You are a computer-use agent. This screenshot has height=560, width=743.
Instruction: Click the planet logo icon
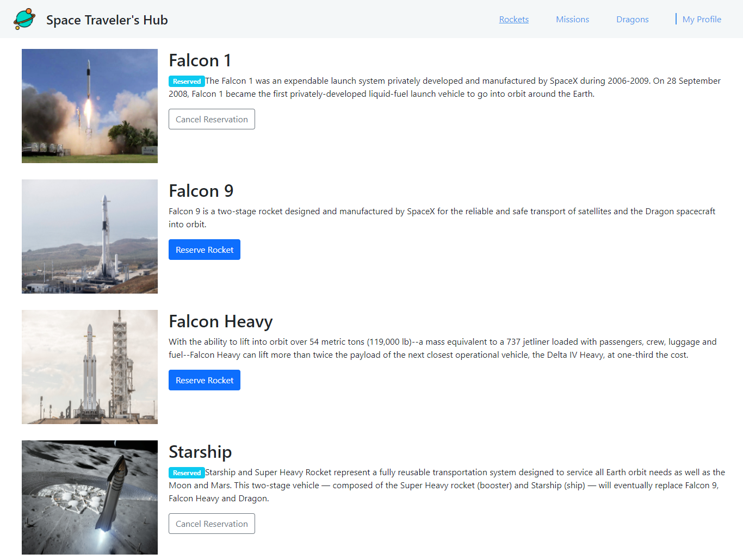coord(24,19)
